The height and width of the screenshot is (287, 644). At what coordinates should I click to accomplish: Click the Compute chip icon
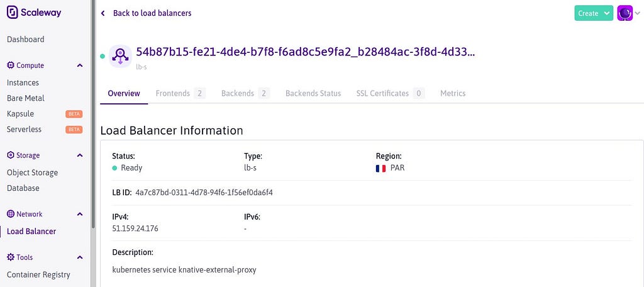tap(11, 65)
